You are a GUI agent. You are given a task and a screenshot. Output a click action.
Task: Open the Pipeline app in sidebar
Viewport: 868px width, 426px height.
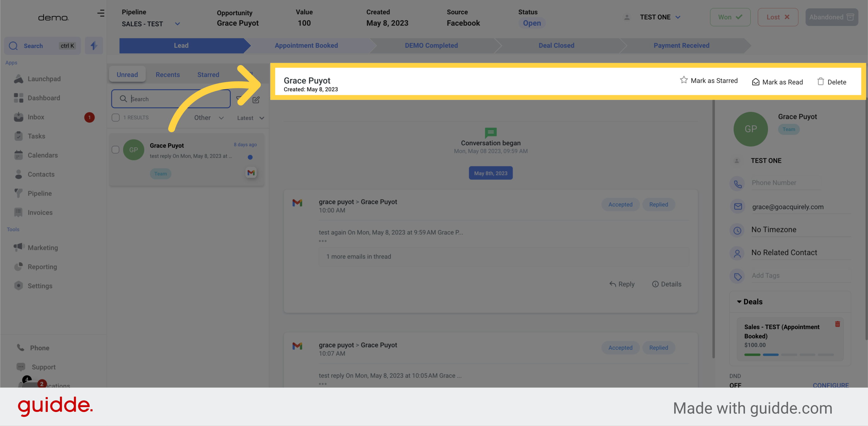coord(39,193)
